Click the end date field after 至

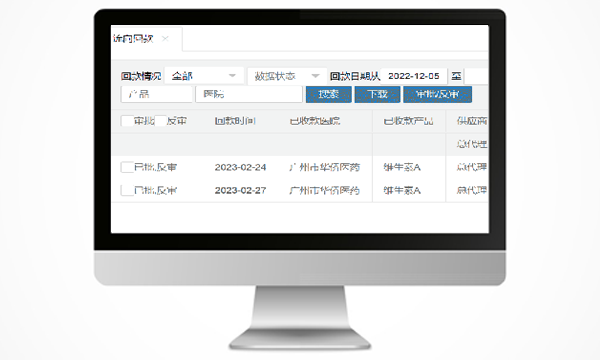(x=476, y=76)
